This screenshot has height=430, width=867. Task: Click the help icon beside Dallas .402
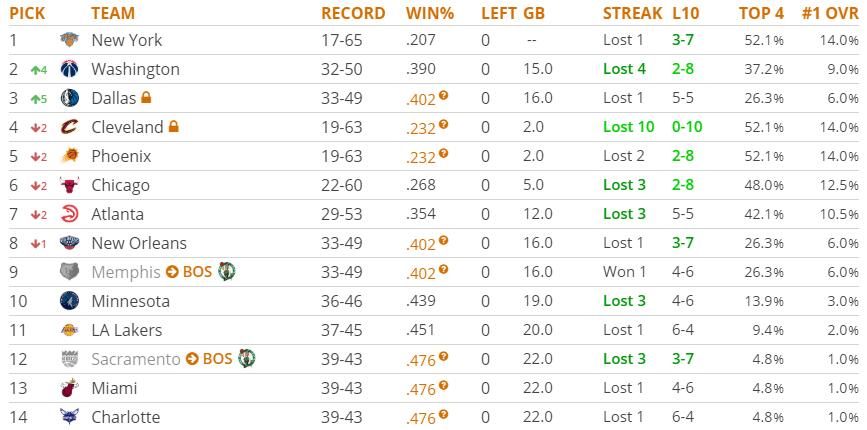(443, 96)
